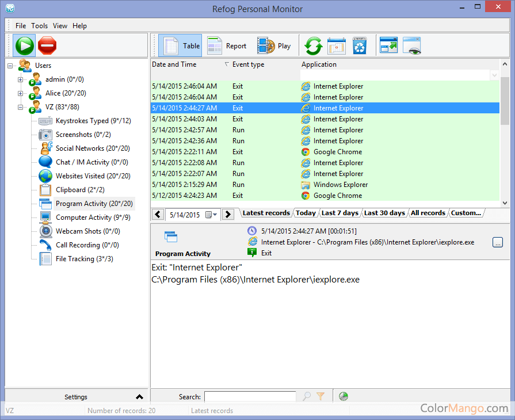Viewport: 515px width, 420px height.
Task: Expand the admin user node
Action: pos(21,79)
